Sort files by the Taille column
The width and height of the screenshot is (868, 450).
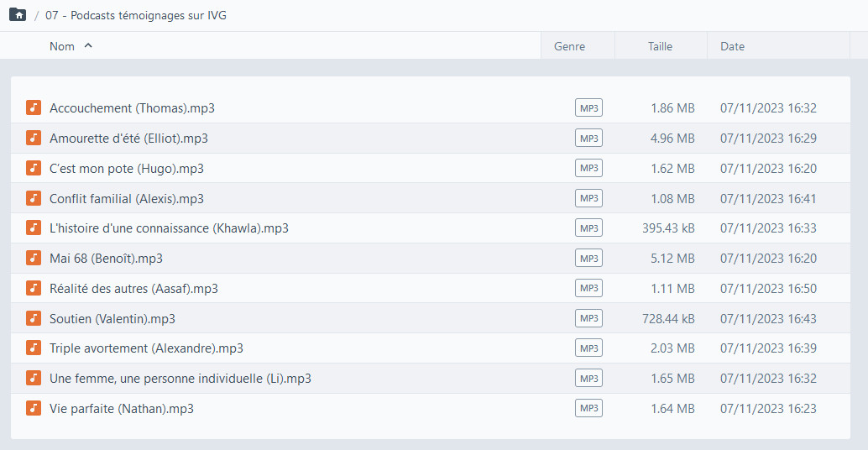point(660,46)
